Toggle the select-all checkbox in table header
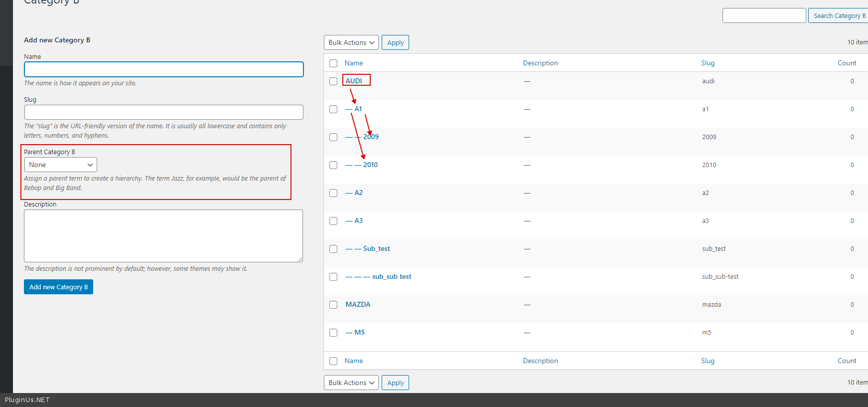 click(333, 63)
